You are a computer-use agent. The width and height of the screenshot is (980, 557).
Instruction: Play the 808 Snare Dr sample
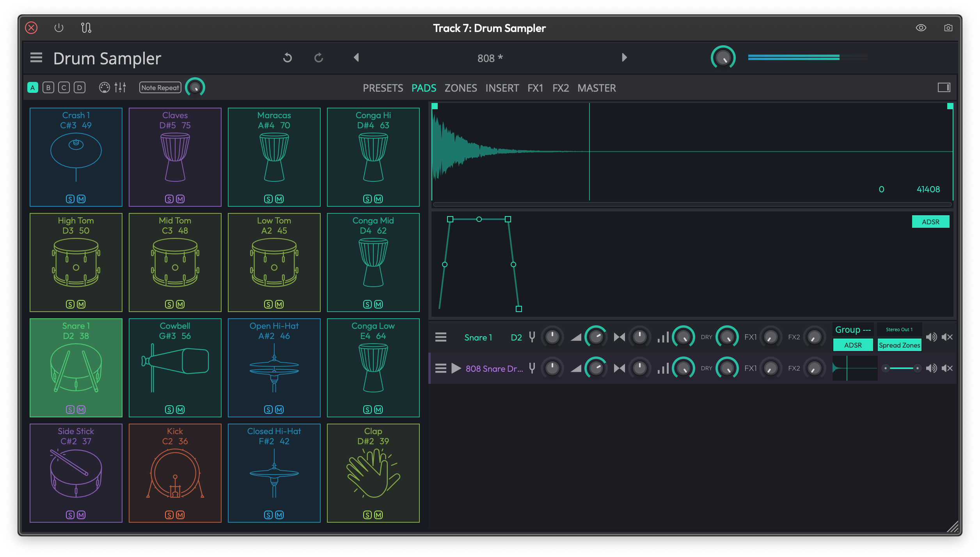(456, 368)
